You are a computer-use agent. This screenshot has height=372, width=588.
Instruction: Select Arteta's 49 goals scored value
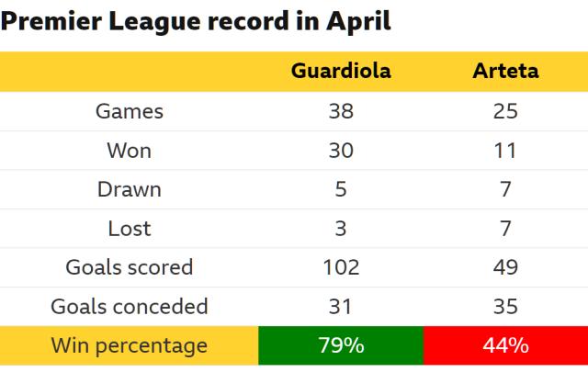[505, 267]
